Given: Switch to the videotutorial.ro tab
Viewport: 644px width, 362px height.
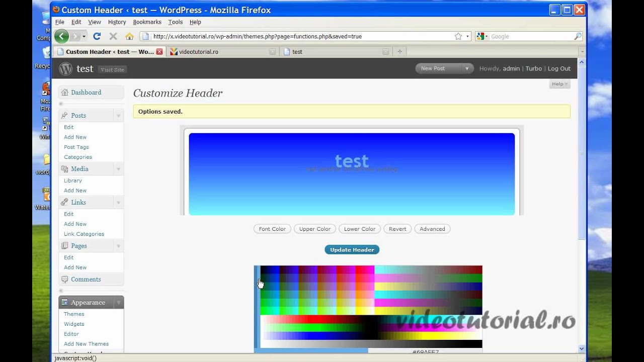Looking at the screenshot, I should point(223,51).
